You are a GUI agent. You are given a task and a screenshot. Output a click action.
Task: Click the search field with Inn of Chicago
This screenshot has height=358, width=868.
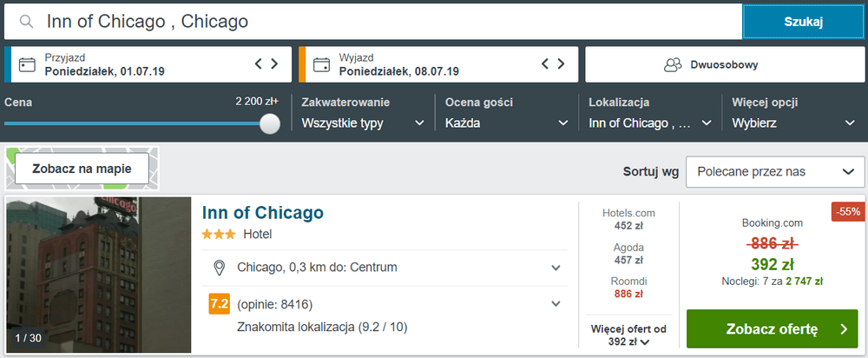373,22
